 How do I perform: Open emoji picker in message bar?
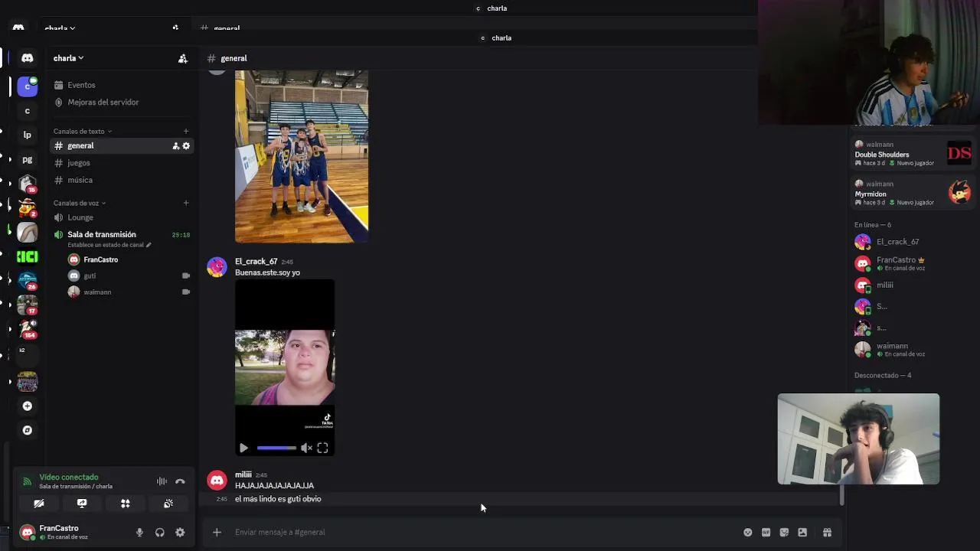click(x=748, y=533)
